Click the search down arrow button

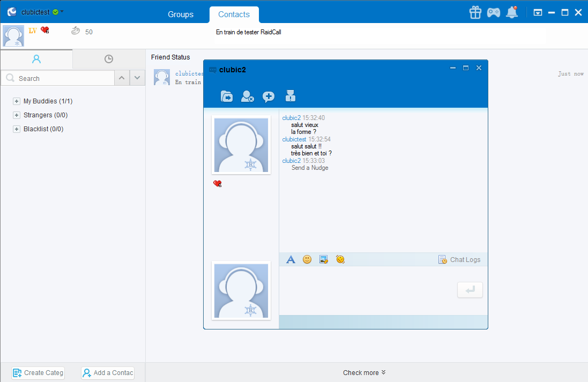(137, 78)
